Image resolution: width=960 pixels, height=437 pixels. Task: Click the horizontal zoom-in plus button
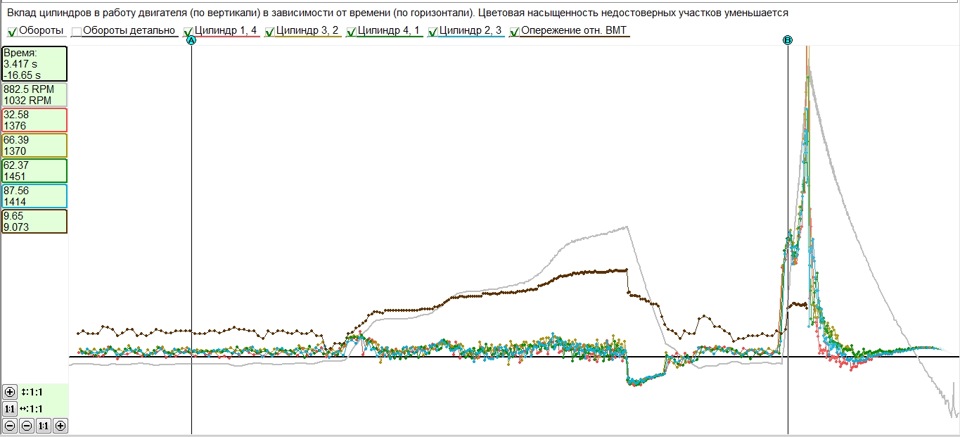click(61, 425)
